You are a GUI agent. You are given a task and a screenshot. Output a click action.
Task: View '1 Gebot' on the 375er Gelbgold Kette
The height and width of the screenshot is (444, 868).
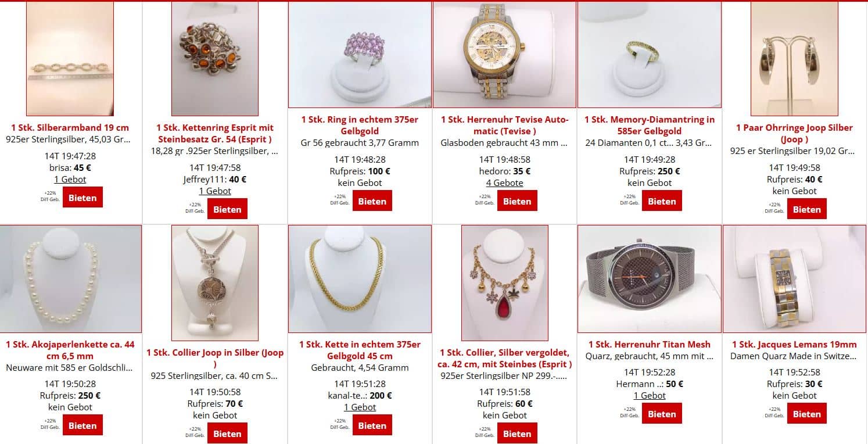360,407
